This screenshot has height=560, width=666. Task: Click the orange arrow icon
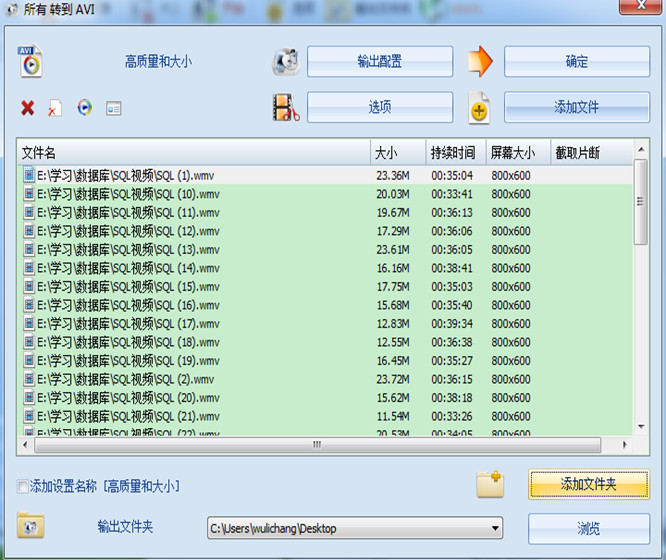click(x=480, y=62)
